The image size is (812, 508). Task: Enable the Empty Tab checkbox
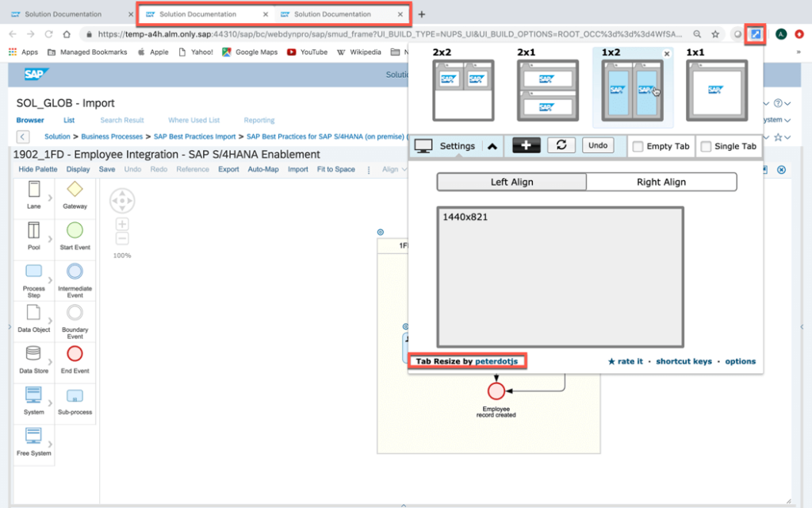(638, 147)
